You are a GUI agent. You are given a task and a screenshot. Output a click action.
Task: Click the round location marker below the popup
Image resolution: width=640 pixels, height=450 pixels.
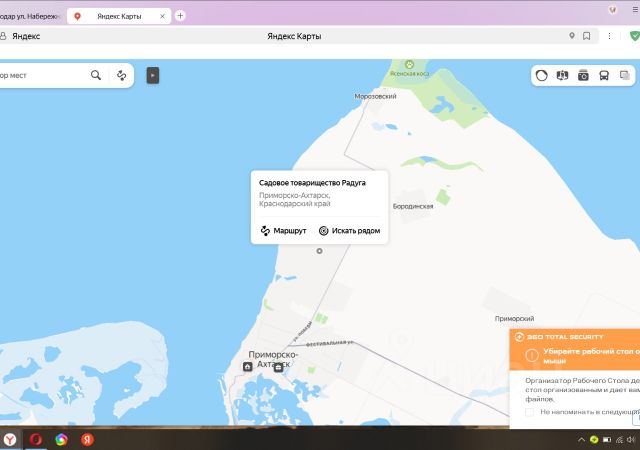click(x=320, y=251)
